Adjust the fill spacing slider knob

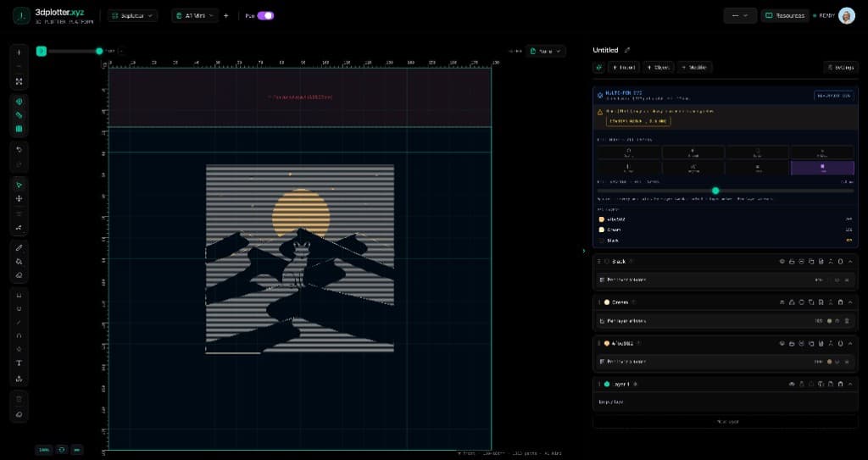click(x=715, y=191)
